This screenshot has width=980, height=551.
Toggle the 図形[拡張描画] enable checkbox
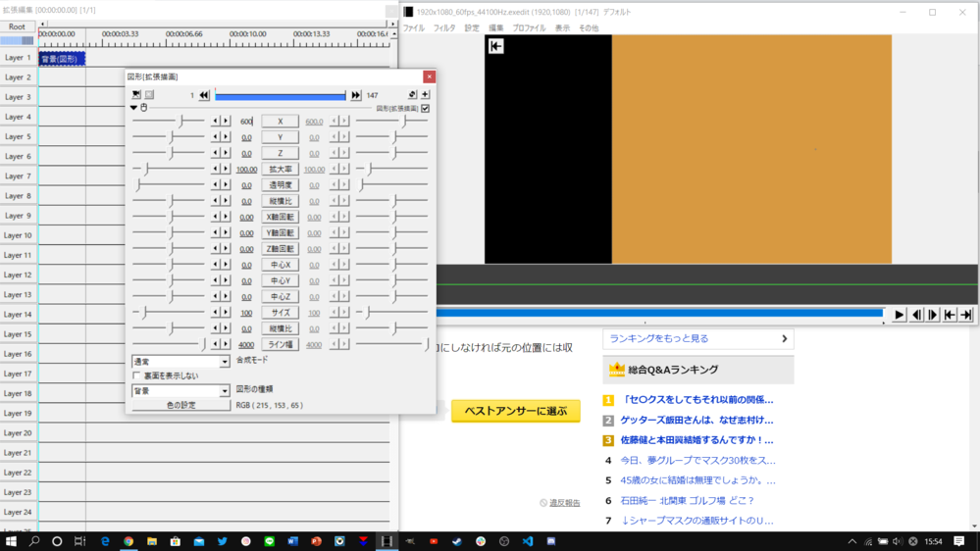(x=425, y=108)
